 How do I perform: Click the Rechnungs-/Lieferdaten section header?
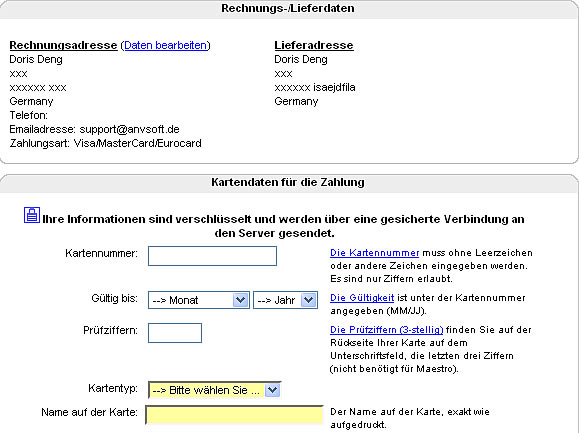(288, 8)
